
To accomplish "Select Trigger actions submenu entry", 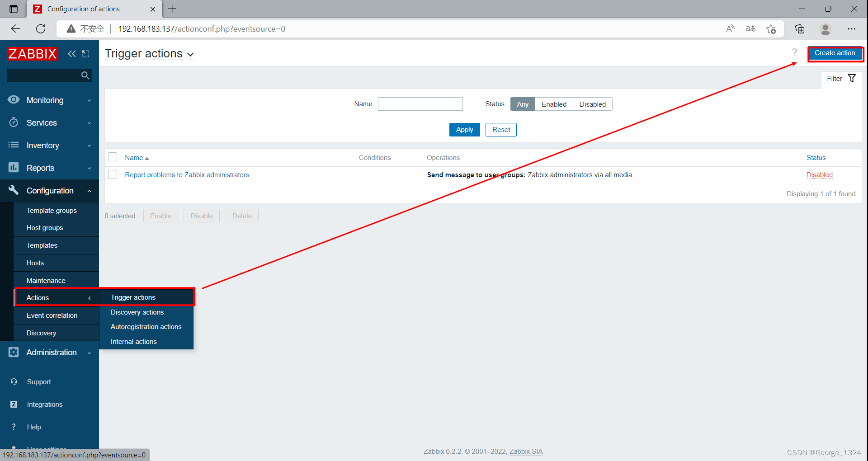I will (146, 297).
